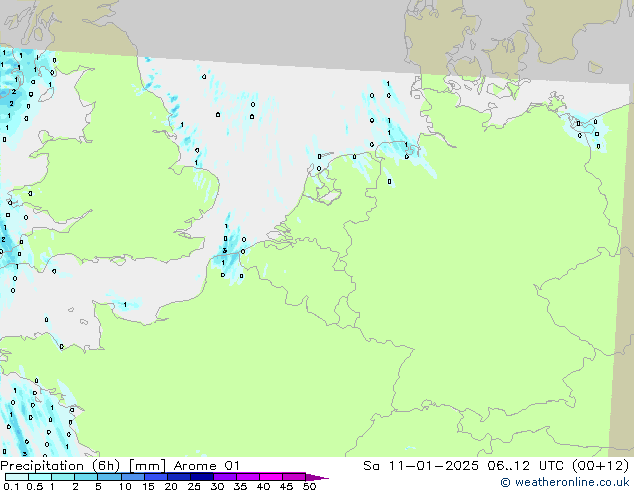This screenshot has height=490, width=634.
Task: Pick the 20–25 mm legend swatch
Action: [178, 477]
